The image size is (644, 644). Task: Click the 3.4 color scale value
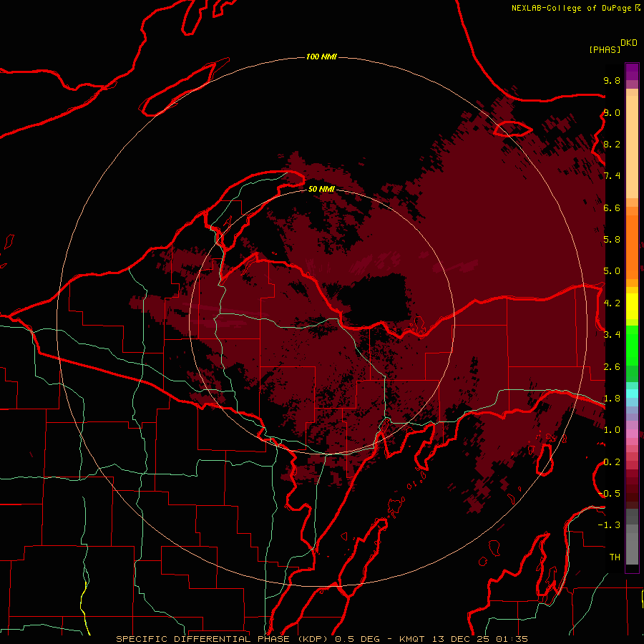[x=612, y=334]
